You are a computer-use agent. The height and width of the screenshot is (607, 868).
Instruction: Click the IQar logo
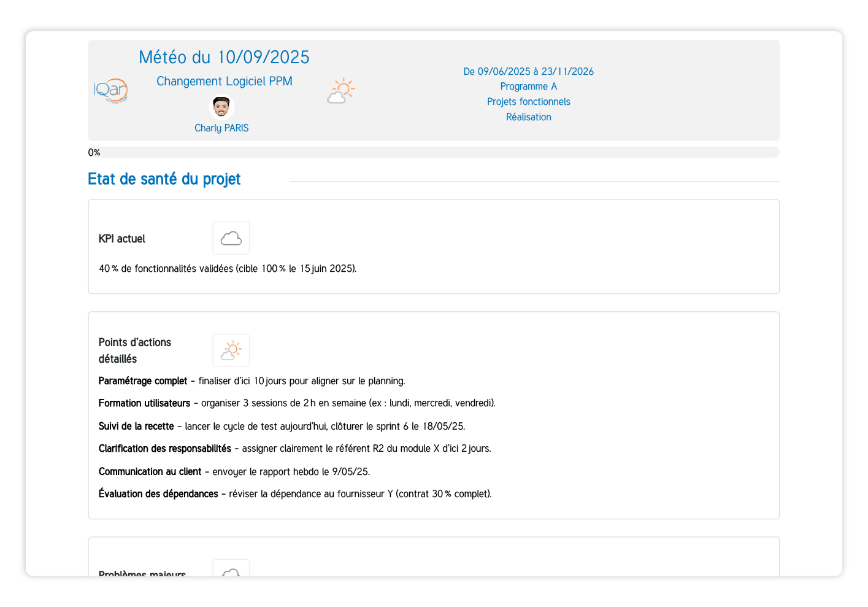(111, 90)
